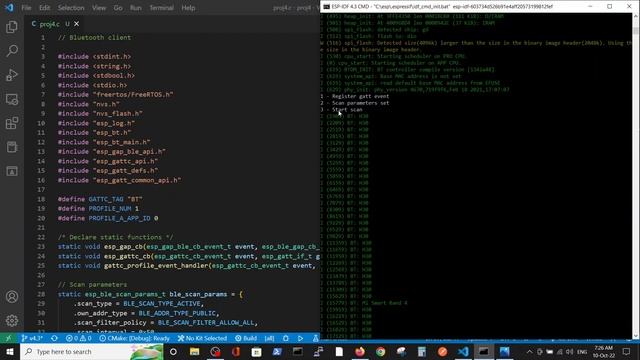Open Firefox from taskbar

360,351
